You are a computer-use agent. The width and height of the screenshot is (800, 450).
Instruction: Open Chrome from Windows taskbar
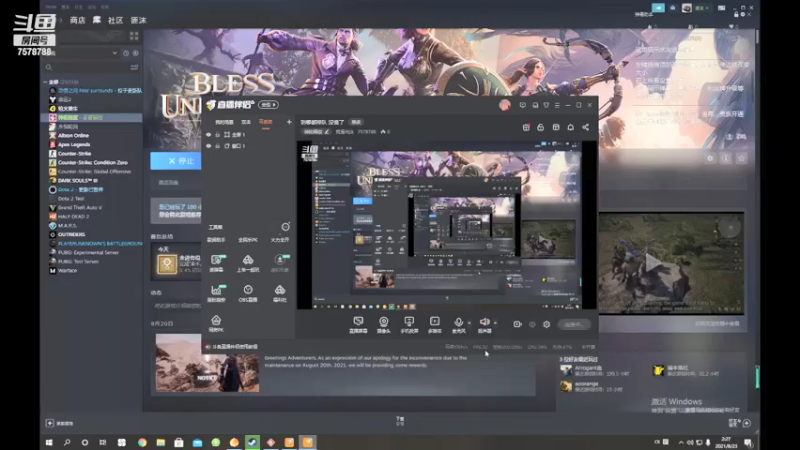[x=142, y=442]
